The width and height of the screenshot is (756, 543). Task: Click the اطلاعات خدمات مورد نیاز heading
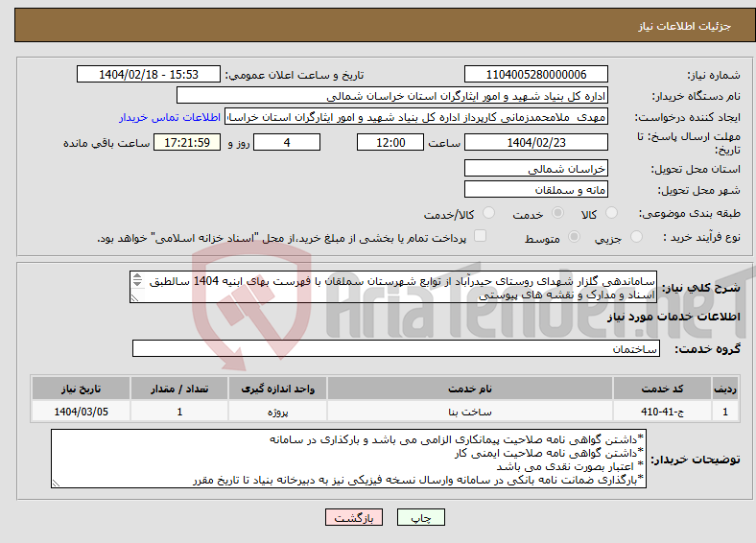pos(673,317)
